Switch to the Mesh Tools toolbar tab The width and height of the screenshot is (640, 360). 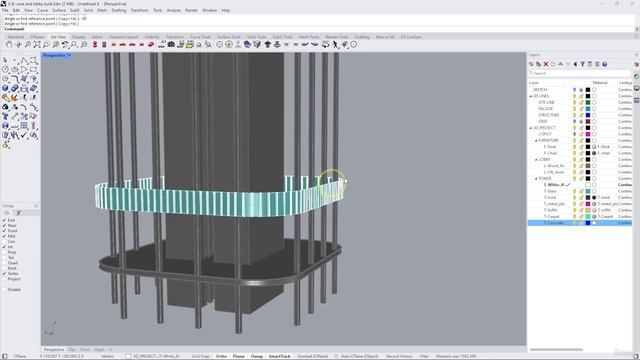click(309, 37)
